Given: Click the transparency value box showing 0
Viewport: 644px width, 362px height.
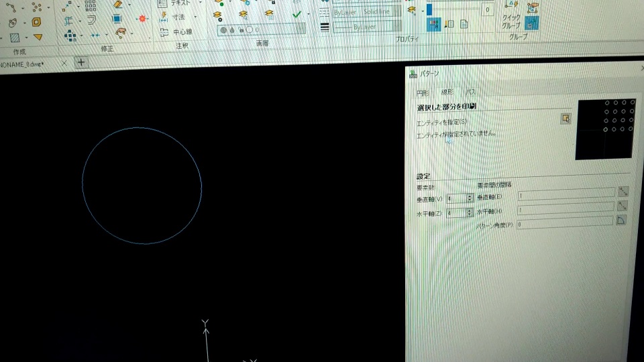Looking at the screenshot, I should (487, 9).
